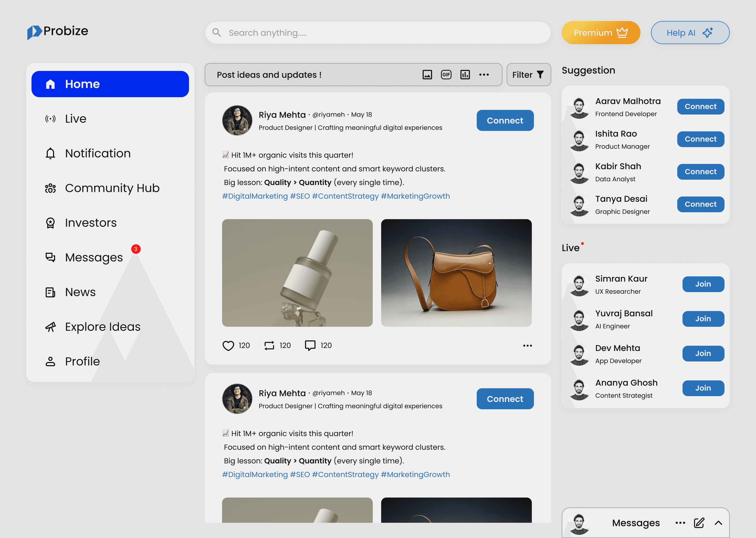Open #MarketingGrowth hashtag in first post
The image size is (756, 538).
click(415, 196)
